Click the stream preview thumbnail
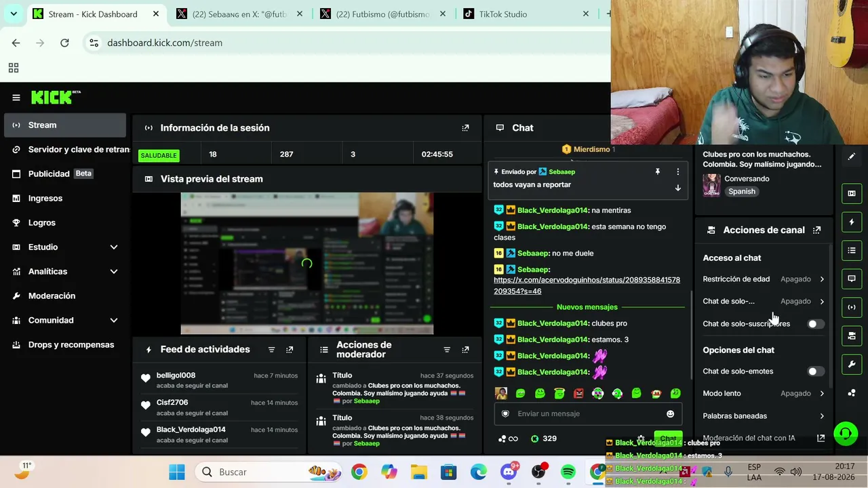 [307, 264]
